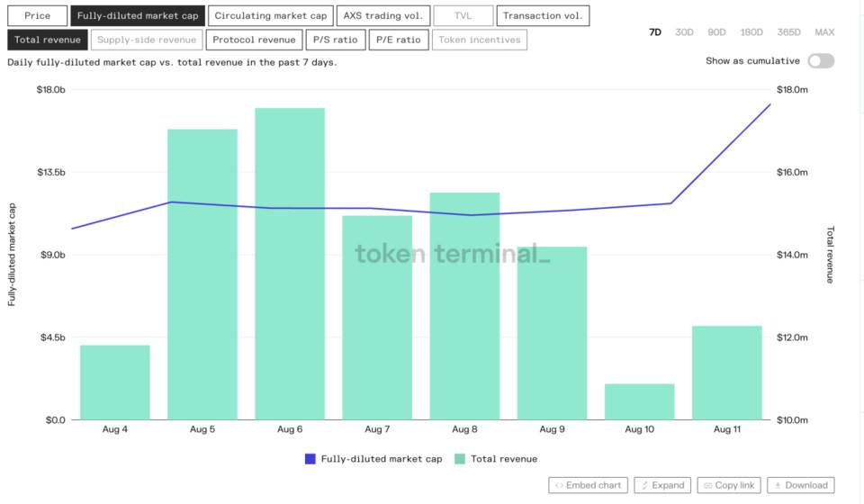Select the 365D time range
This screenshot has width=864, height=504.
pos(788,32)
